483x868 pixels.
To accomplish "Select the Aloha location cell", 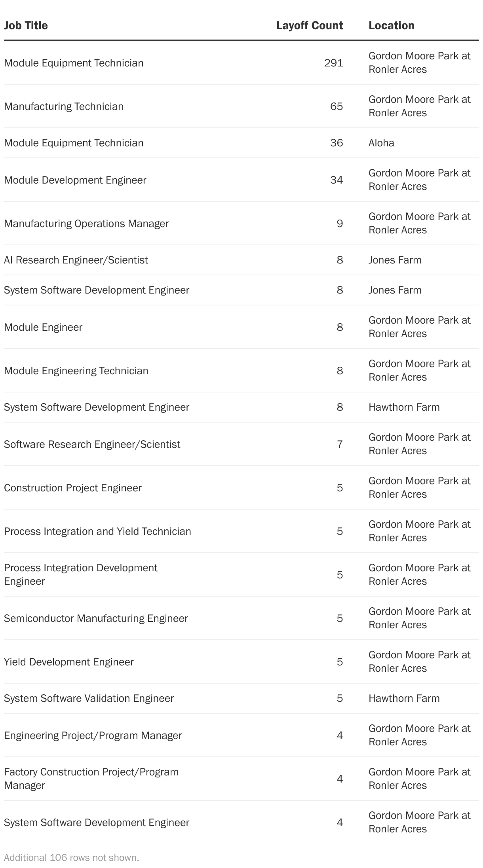I will point(381,143).
